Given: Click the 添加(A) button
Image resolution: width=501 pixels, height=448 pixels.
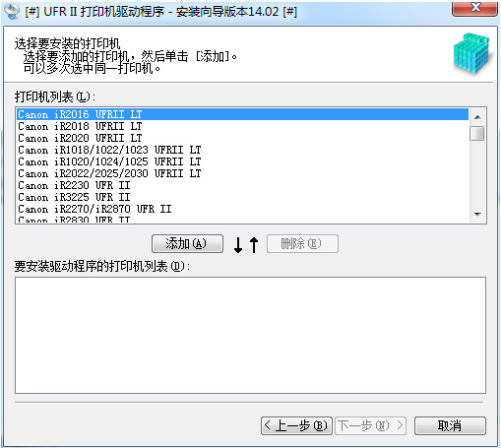Looking at the screenshot, I should [187, 243].
